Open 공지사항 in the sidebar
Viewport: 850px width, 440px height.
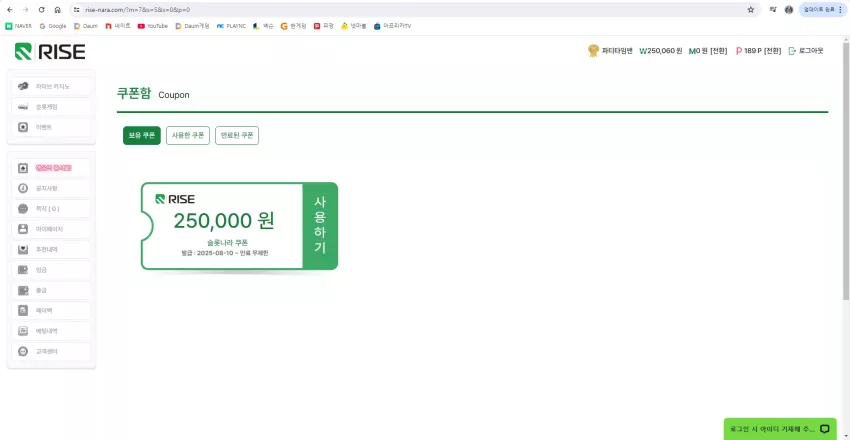(x=51, y=189)
